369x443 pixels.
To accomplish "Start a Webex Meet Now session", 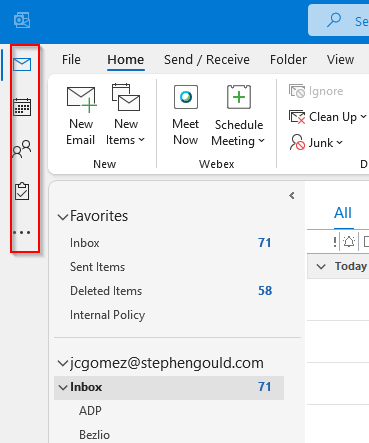I will pyautogui.click(x=186, y=116).
